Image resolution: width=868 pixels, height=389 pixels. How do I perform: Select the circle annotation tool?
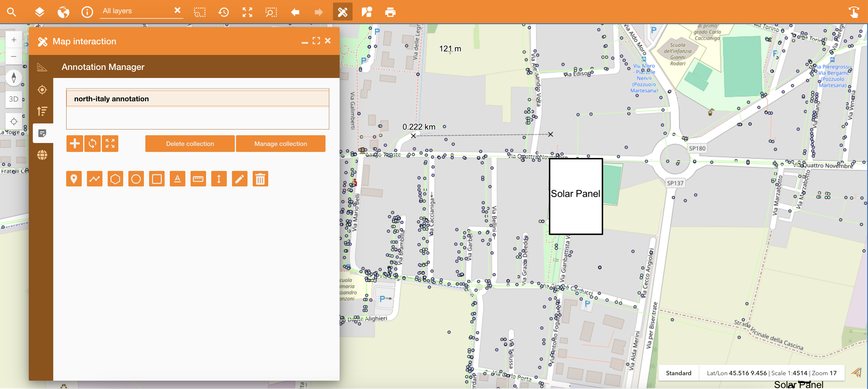click(x=136, y=179)
